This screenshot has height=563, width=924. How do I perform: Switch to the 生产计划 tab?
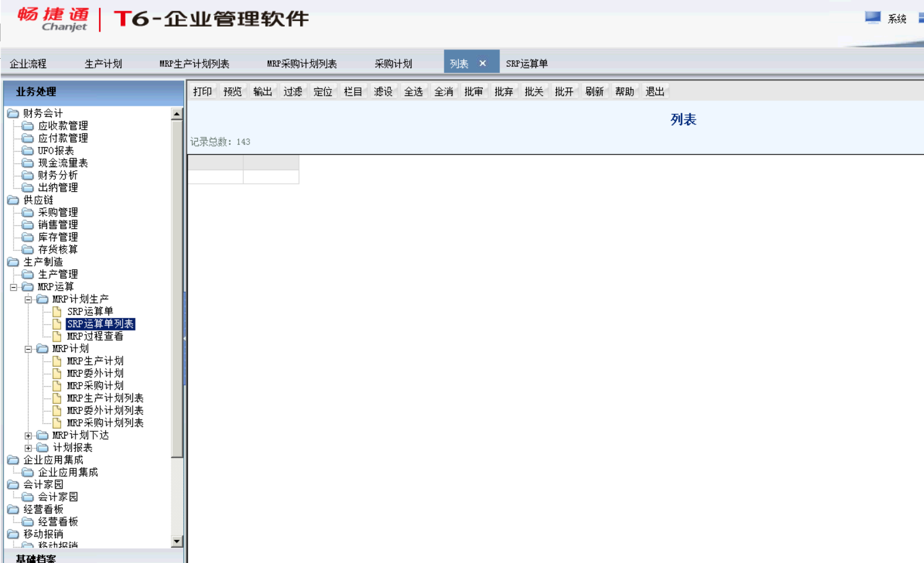(x=103, y=64)
